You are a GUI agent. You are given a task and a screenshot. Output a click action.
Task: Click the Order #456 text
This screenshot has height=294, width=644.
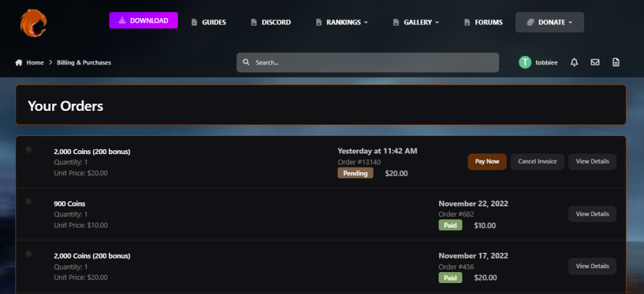[x=457, y=267]
